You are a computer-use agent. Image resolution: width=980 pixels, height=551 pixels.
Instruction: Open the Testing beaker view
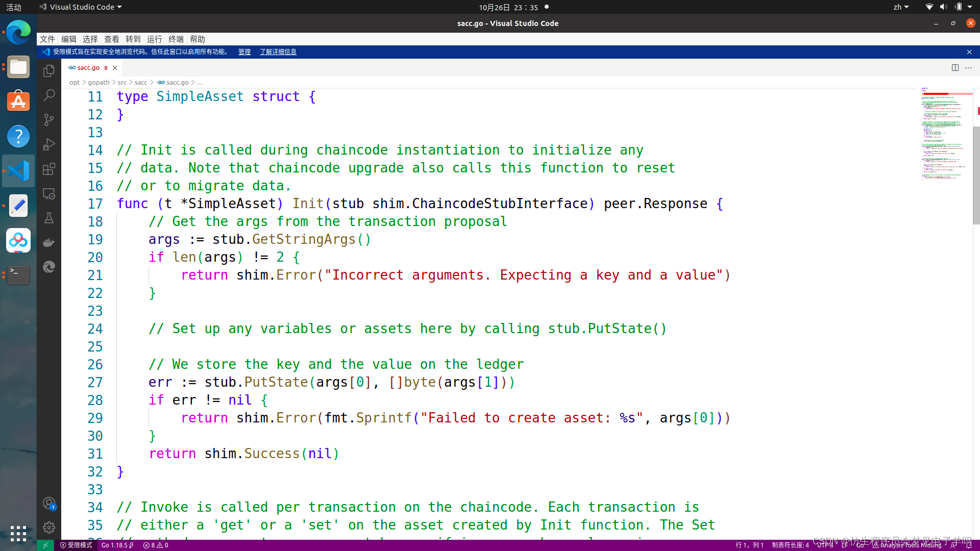click(x=49, y=218)
